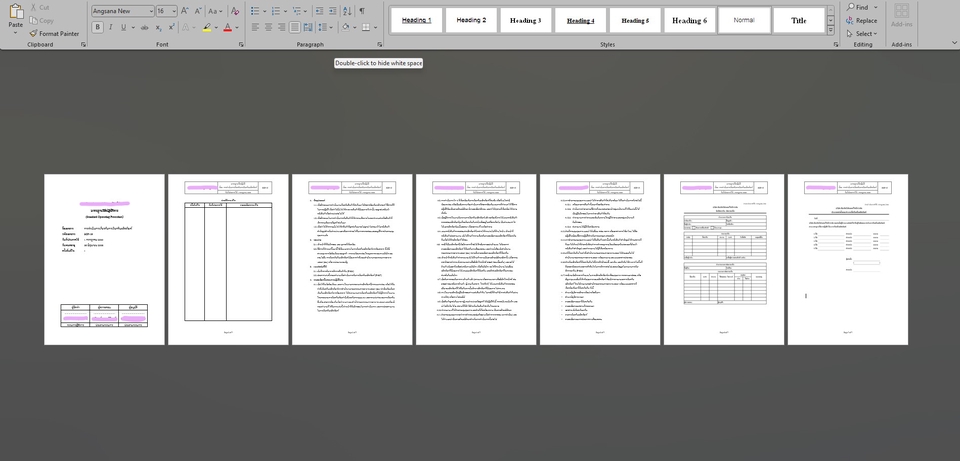Click the Sort A-Z icon
960x461 pixels.
click(347, 11)
